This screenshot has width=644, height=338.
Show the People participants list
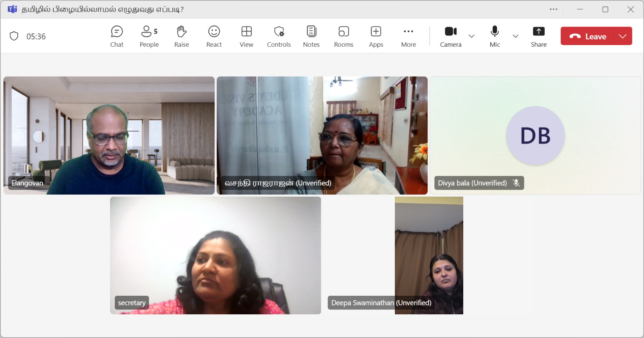click(149, 36)
